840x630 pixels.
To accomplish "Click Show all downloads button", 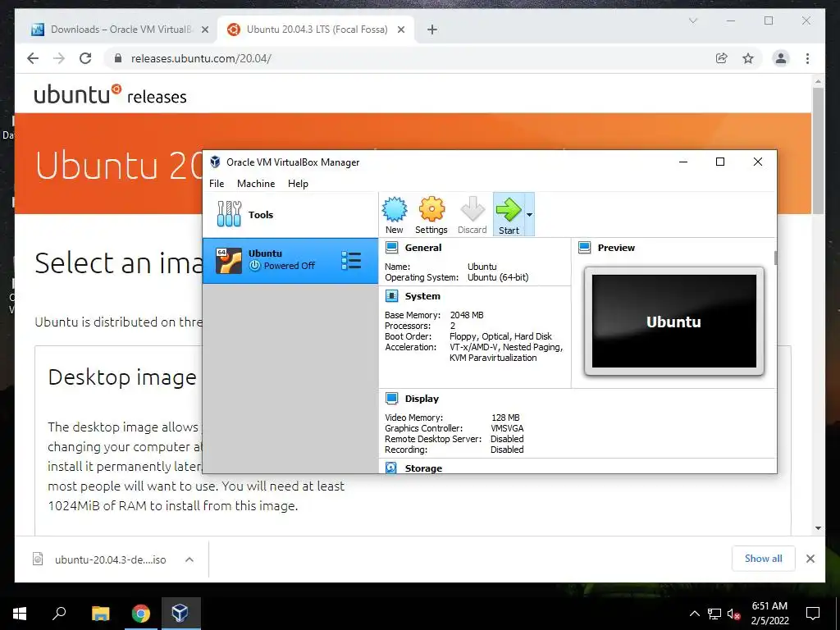I will (764, 558).
